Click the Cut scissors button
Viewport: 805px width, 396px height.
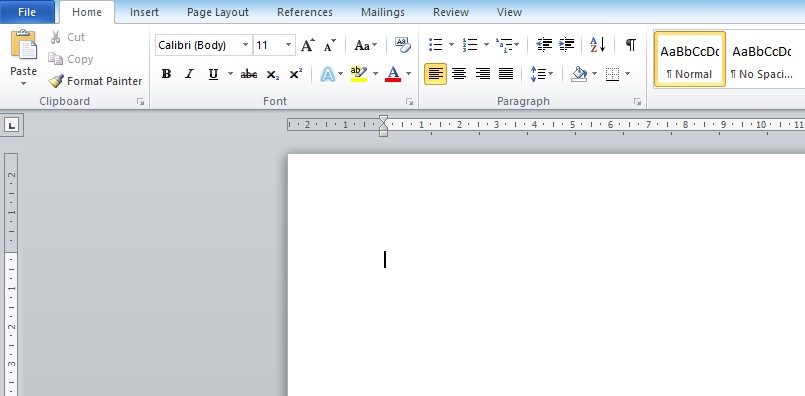point(67,37)
